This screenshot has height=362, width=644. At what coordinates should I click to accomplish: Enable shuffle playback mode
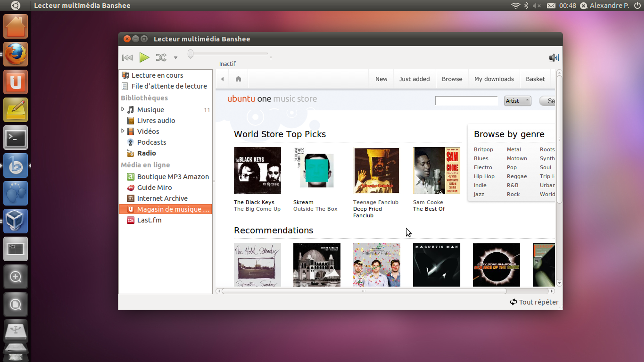pyautogui.click(x=161, y=57)
